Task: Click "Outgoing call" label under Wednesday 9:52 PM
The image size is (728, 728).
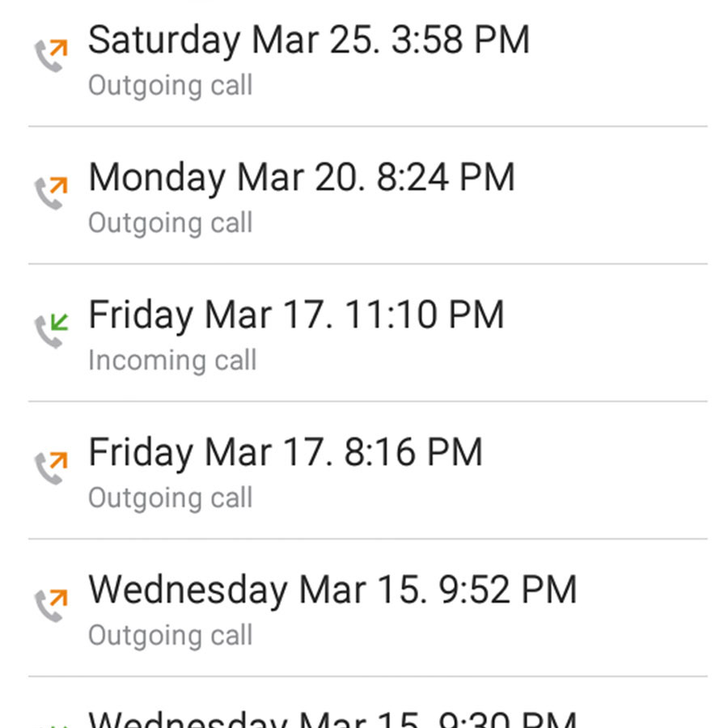Action: pos(170,636)
